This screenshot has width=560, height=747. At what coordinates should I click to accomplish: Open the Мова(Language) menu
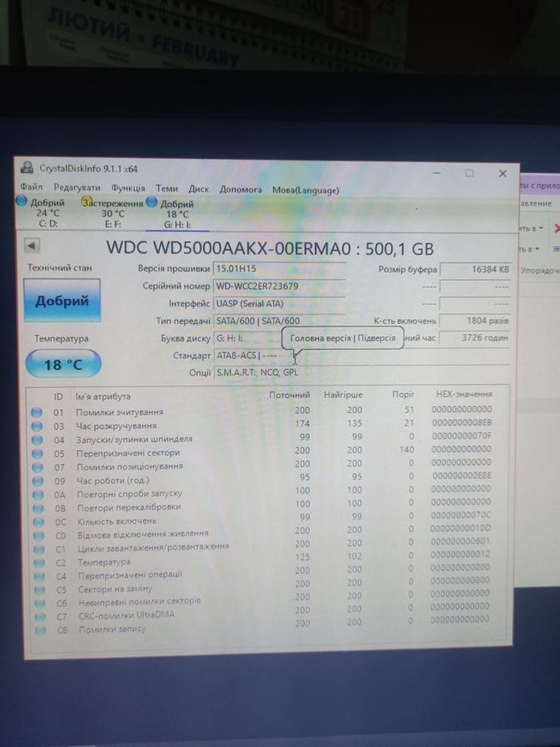point(306,190)
